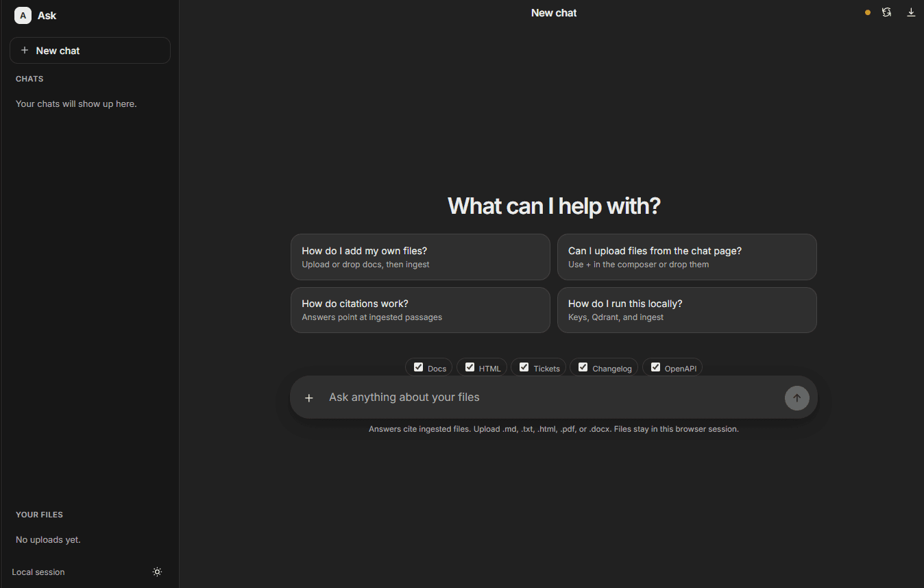Click the "Answers cite ingested files" note
Viewport: 924px width, 588px height.
click(554, 429)
